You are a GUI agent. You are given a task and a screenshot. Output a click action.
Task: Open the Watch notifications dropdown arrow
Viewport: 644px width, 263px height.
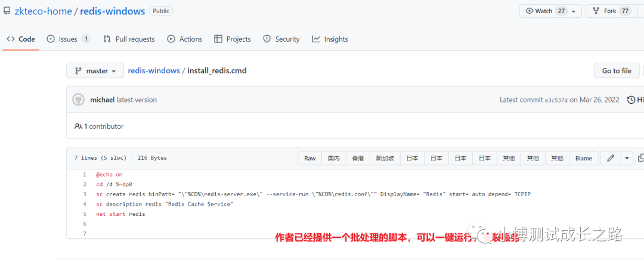pyautogui.click(x=574, y=11)
